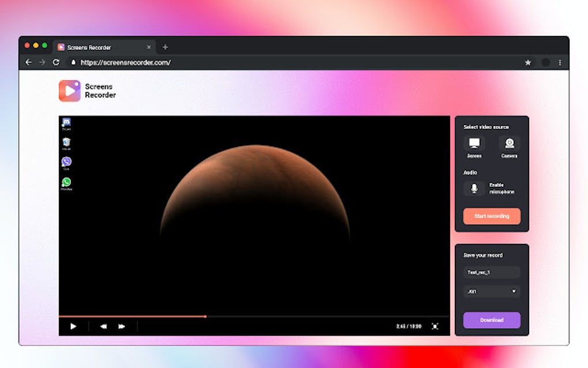Screen dimensions: 588x368
Task: Click the record name input field
Action: click(492, 272)
